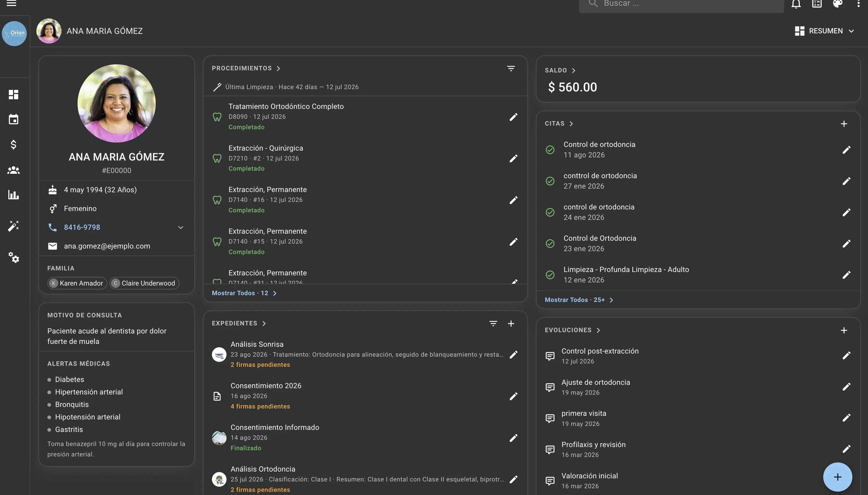Expand the phone number options
868x495 pixels.
point(181,227)
